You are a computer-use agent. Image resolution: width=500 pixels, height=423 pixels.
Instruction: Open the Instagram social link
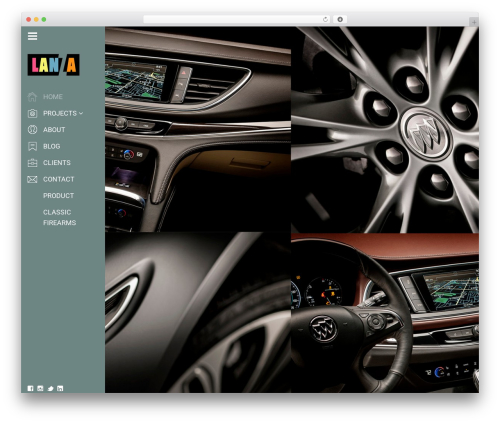click(x=40, y=388)
